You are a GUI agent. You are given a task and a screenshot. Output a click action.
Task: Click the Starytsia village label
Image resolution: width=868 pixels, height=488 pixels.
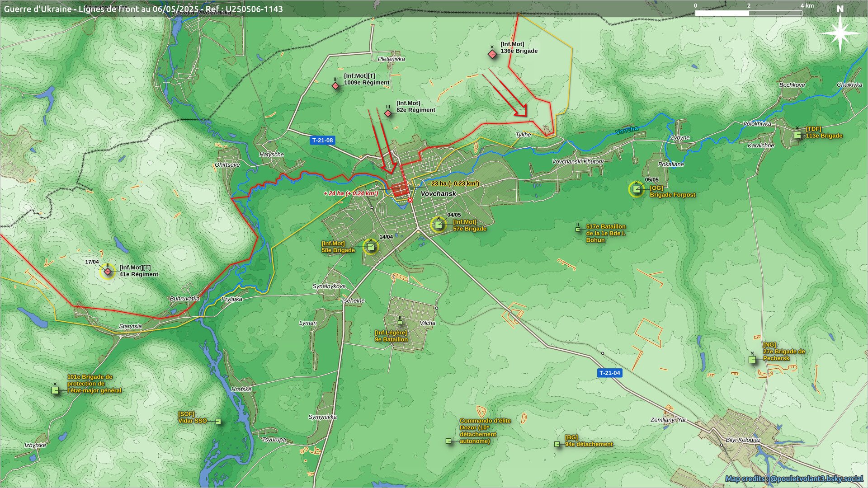pyautogui.click(x=130, y=326)
